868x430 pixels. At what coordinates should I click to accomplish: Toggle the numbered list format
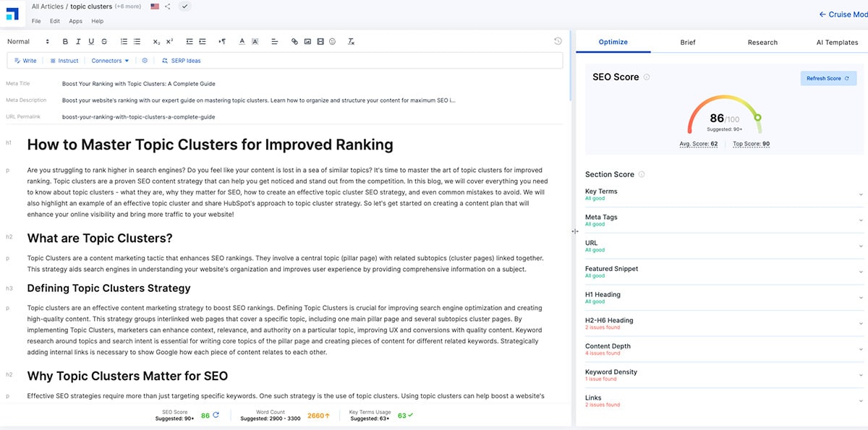pos(124,42)
